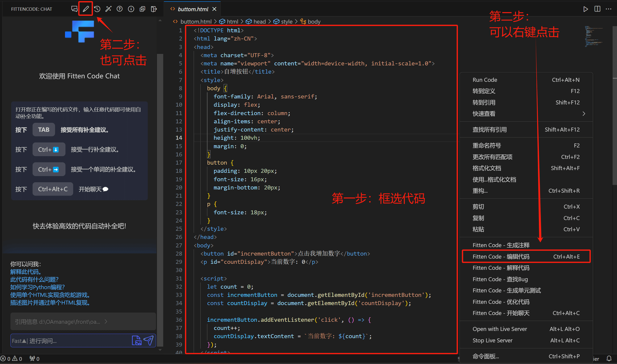Click the Fitten Code logout icon
Image resolution: width=617 pixels, height=364 pixels.
154,9
